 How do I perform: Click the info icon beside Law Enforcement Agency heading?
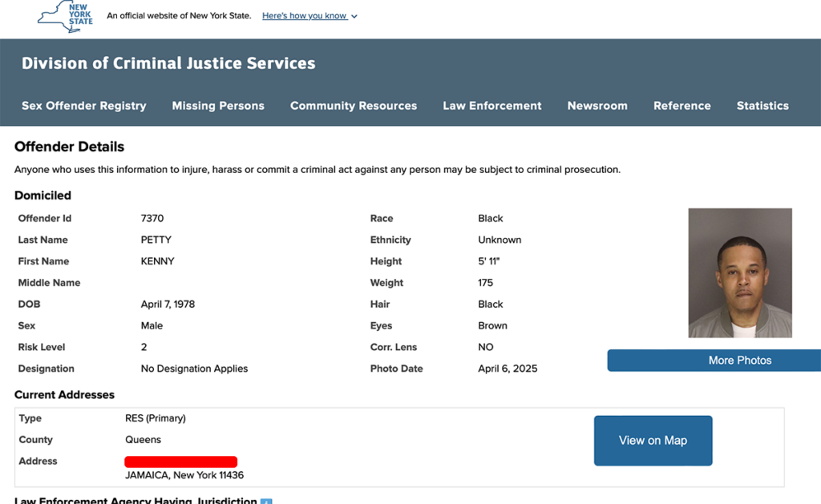point(266,502)
